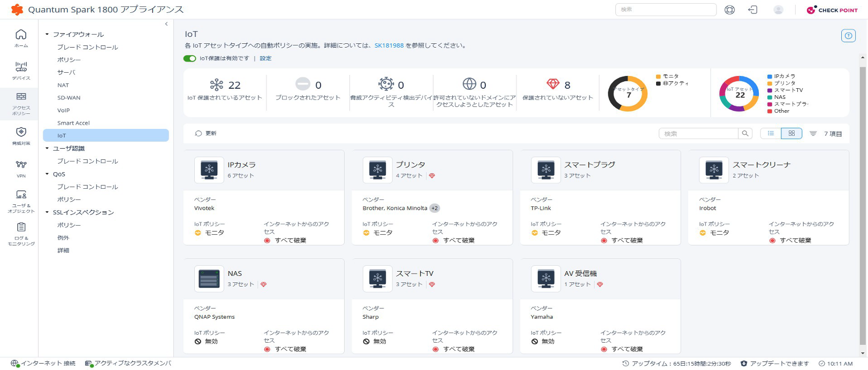
Task: Click the red diamond unprotected assets icon
Action: pyautogui.click(x=553, y=84)
